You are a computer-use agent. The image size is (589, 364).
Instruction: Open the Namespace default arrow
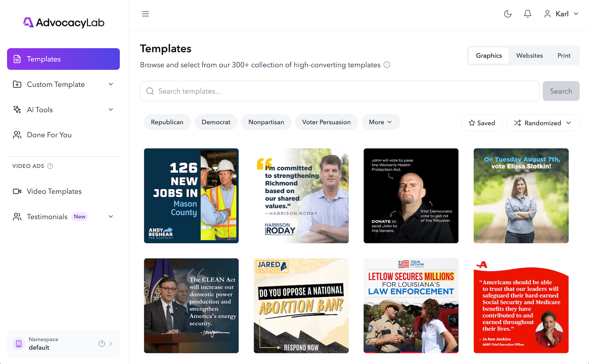point(111,344)
